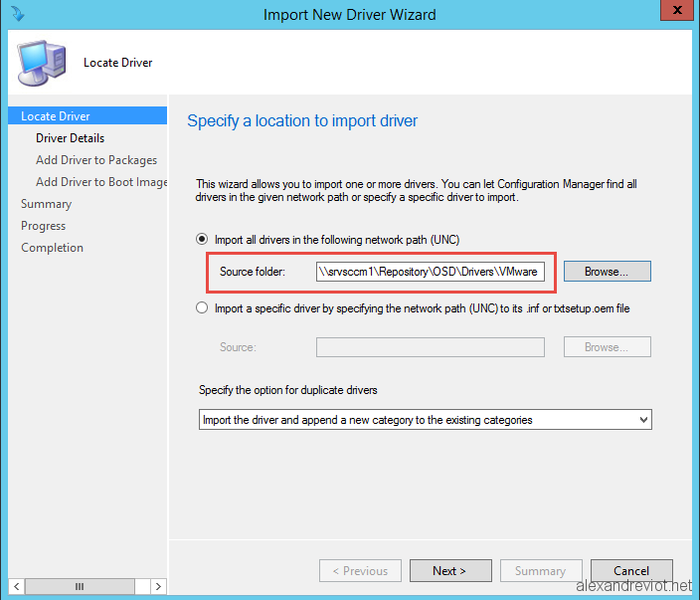This screenshot has height=600, width=700.
Task: Click the wizard title bar arrow icon
Action: click(18, 13)
